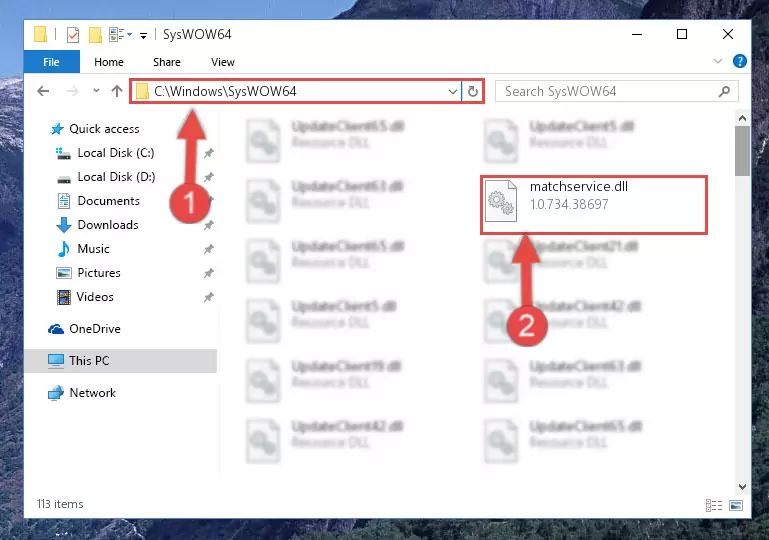
Task: Click the pin icon beside Music
Action: point(208,249)
